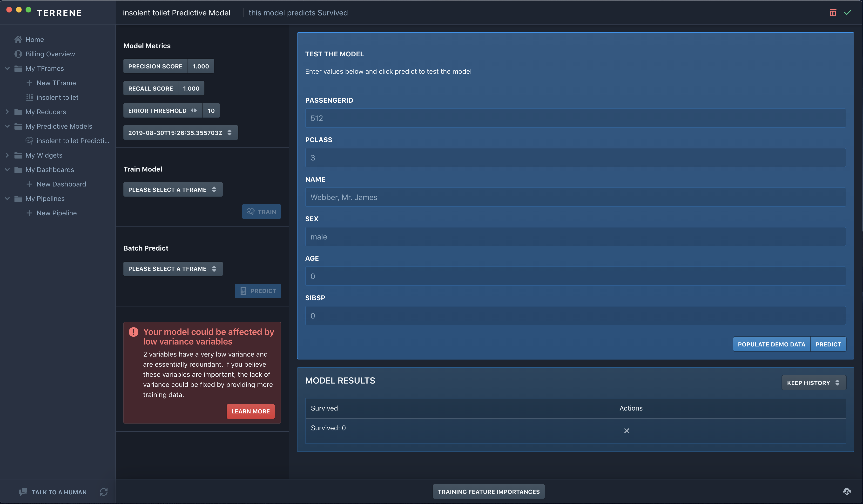Image resolution: width=863 pixels, height=504 pixels.
Task: Click into the Age input field
Action: (x=575, y=276)
